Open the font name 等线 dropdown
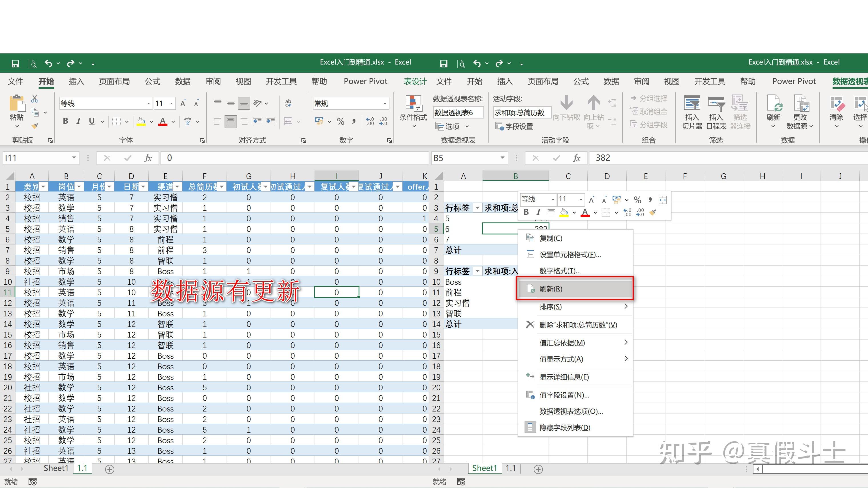Screen dimensions: 868x488 point(148,103)
